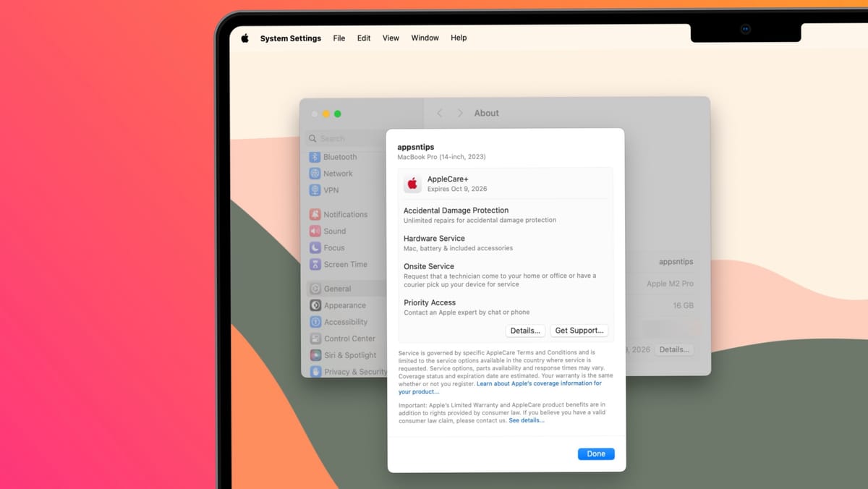Click Details button in AppleCare+ dialog
This screenshot has height=489, width=868.
click(525, 331)
